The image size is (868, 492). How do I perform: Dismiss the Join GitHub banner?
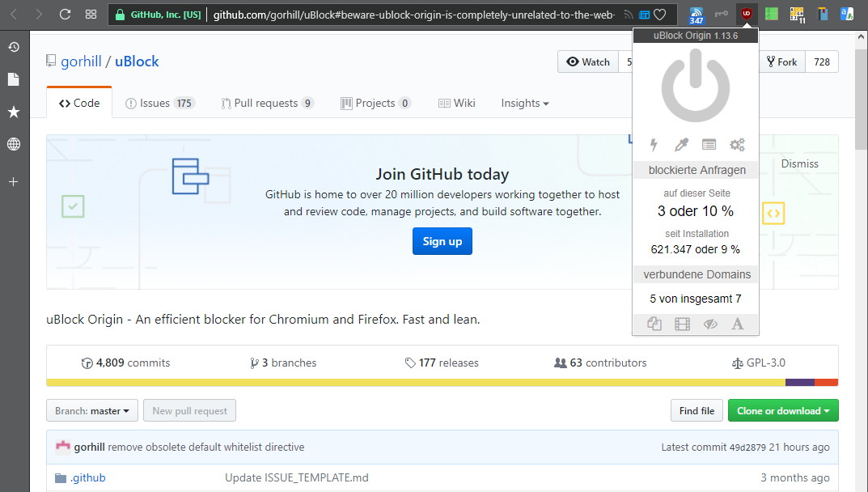(x=799, y=163)
